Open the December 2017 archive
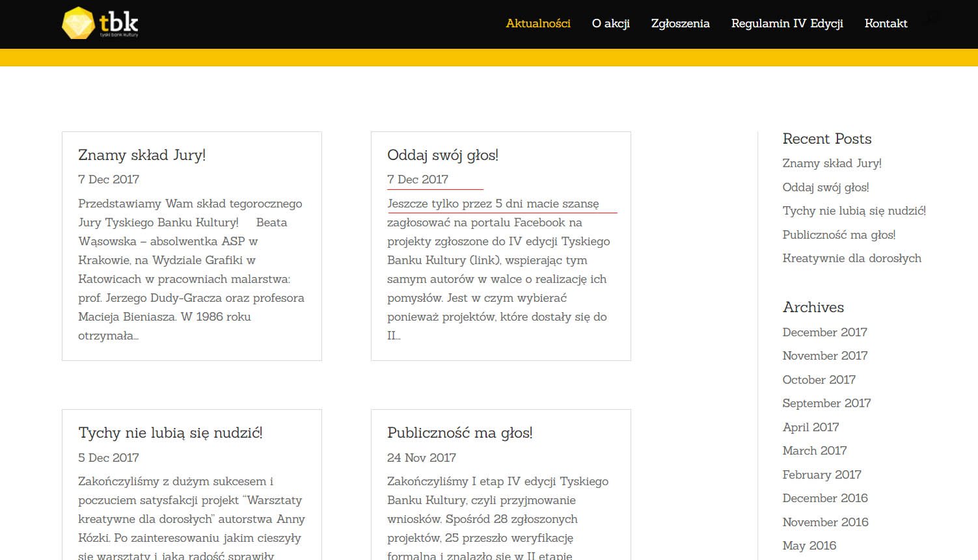Screen dimensions: 978x560 coord(824,332)
